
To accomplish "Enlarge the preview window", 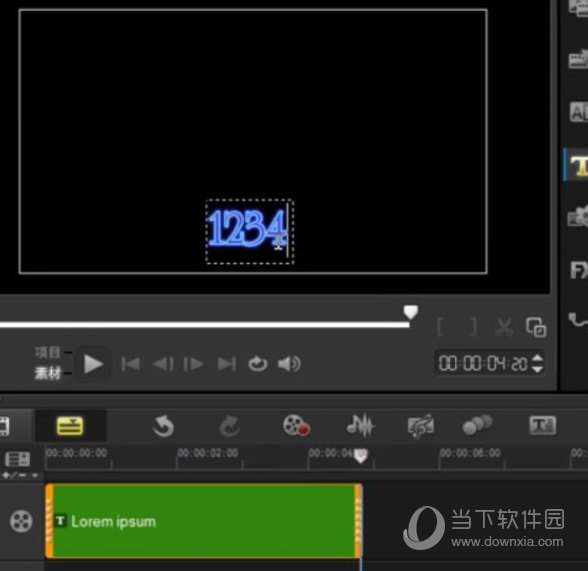I will click(536, 327).
